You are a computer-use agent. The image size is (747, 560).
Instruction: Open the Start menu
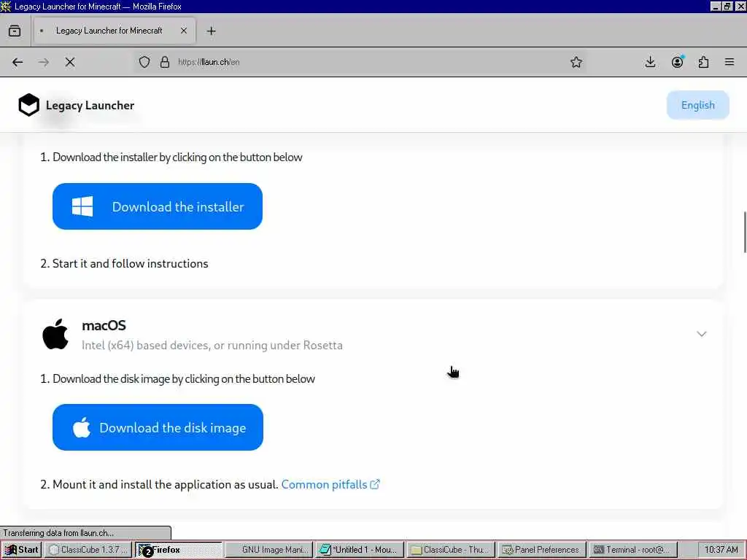[x=21, y=550]
